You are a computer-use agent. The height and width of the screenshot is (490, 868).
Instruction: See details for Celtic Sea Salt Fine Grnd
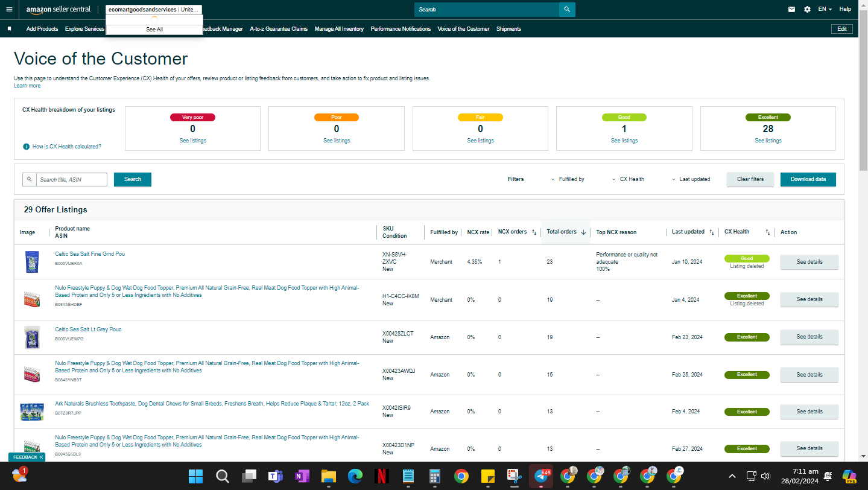point(809,262)
